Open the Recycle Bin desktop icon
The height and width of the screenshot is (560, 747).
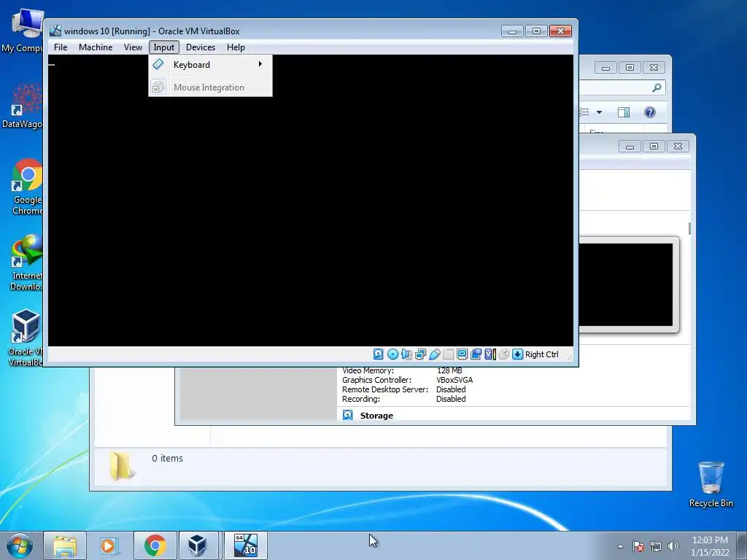tap(711, 484)
